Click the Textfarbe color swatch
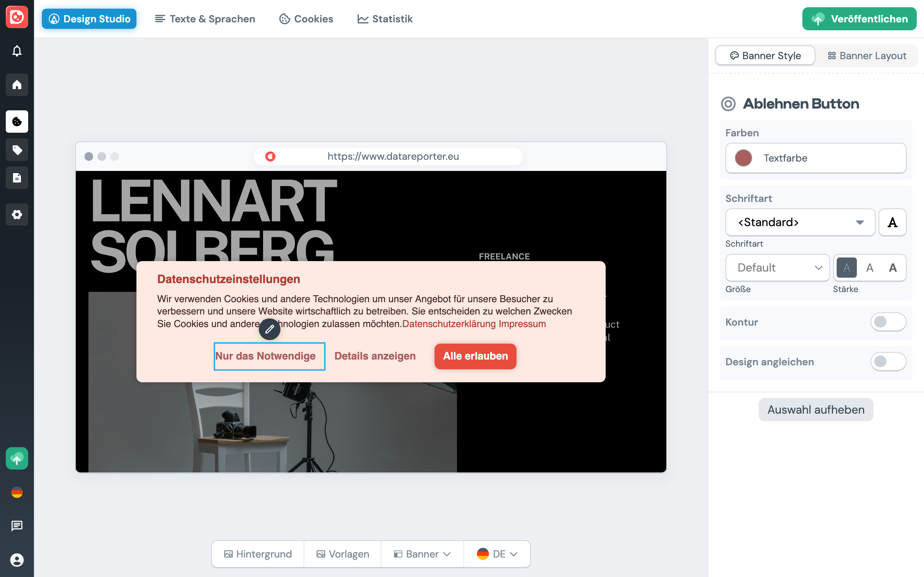924x577 pixels. (x=743, y=158)
